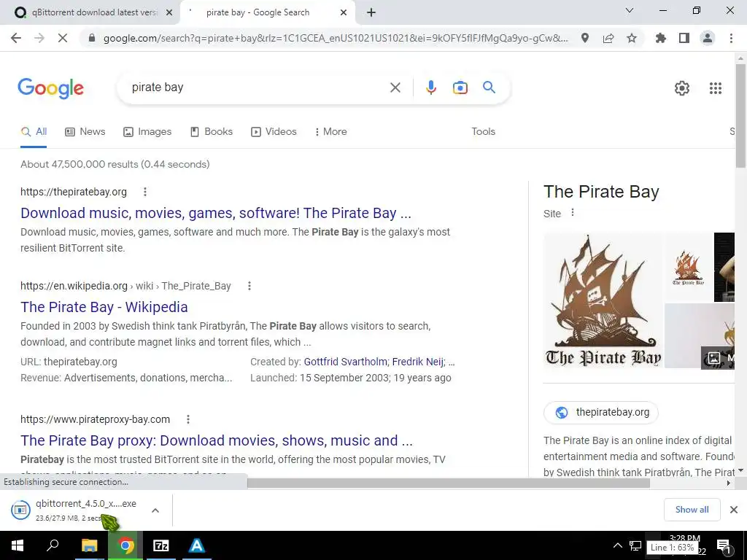Close the qBittorrent download tab
The height and width of the screenshot is (560, 747).
169,12
